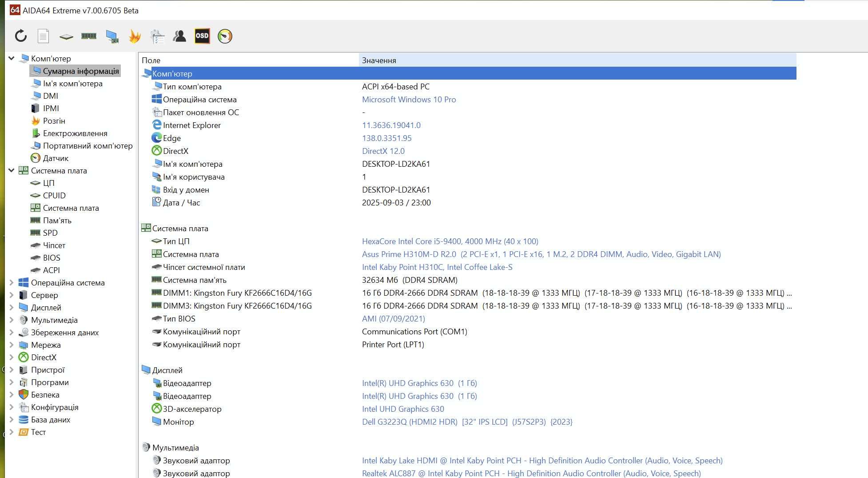Viewport: 868px width, 478px height.
Task: Select Системна плата child tree item
Action: click(71, 208)
